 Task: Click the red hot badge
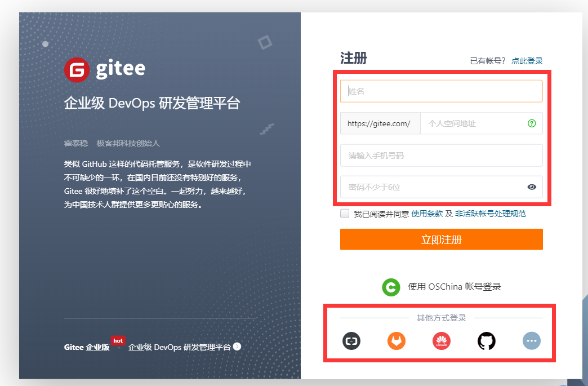point(118,340)
